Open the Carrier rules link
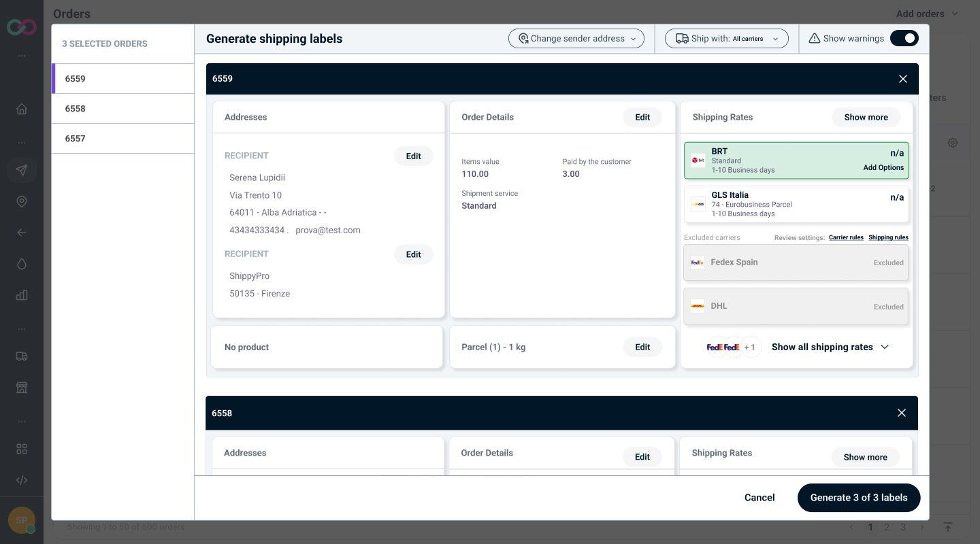The width and height of the screenshot is (980, 544). (x=846, y=237)
